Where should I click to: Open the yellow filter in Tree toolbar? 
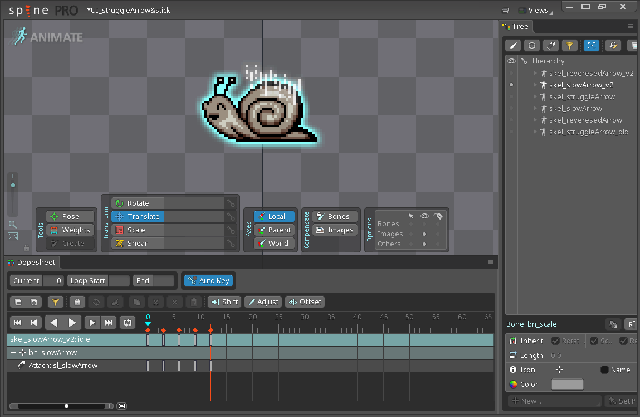tap(570, 46)
